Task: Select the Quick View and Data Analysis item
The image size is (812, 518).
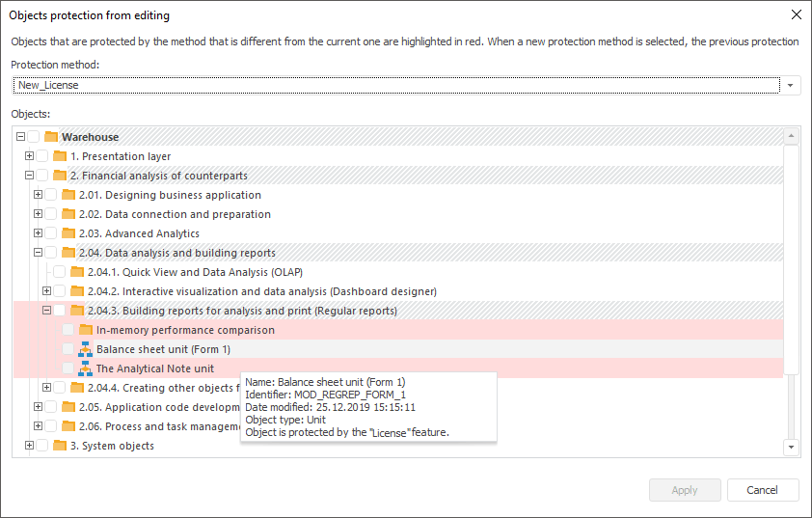Action: pyautogui.click(x=195, y=272)
